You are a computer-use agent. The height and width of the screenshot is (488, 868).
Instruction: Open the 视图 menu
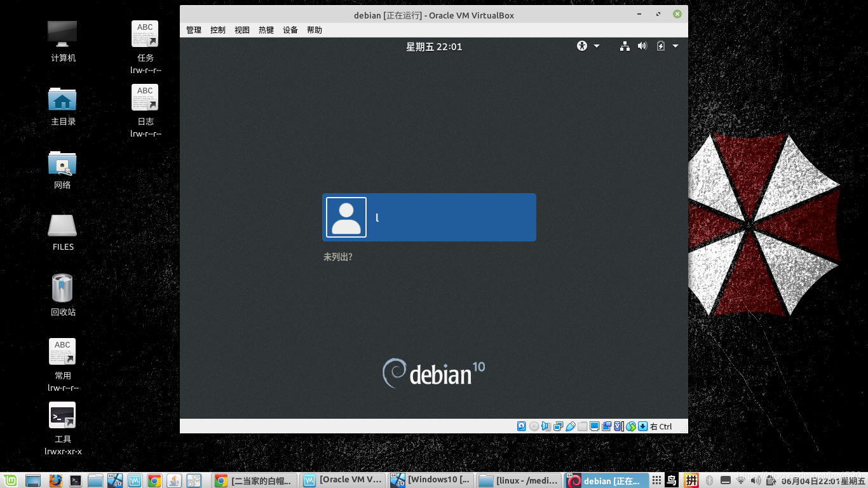click(242, 30)
